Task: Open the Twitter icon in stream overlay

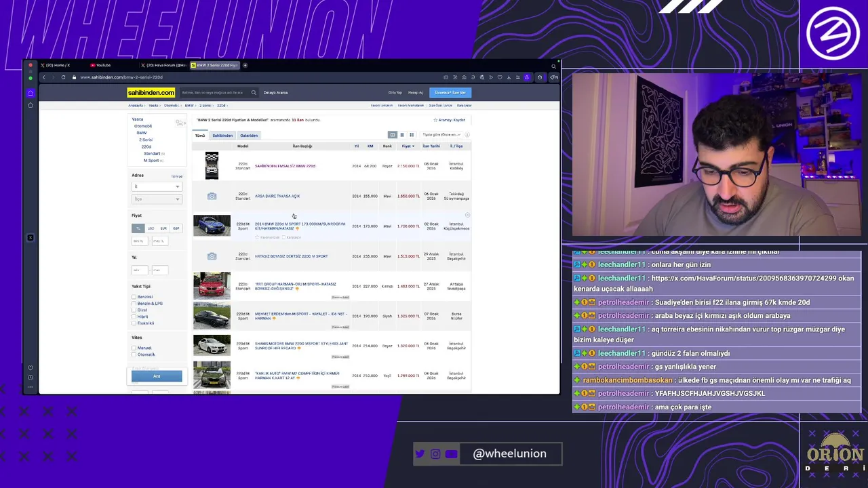Action: [x=420, y=454]
